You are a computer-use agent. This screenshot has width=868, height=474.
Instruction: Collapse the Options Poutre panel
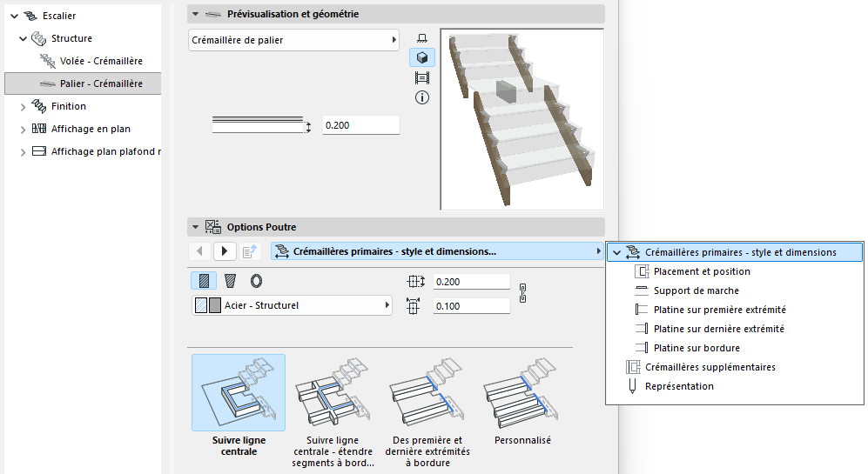pos(195,227)
